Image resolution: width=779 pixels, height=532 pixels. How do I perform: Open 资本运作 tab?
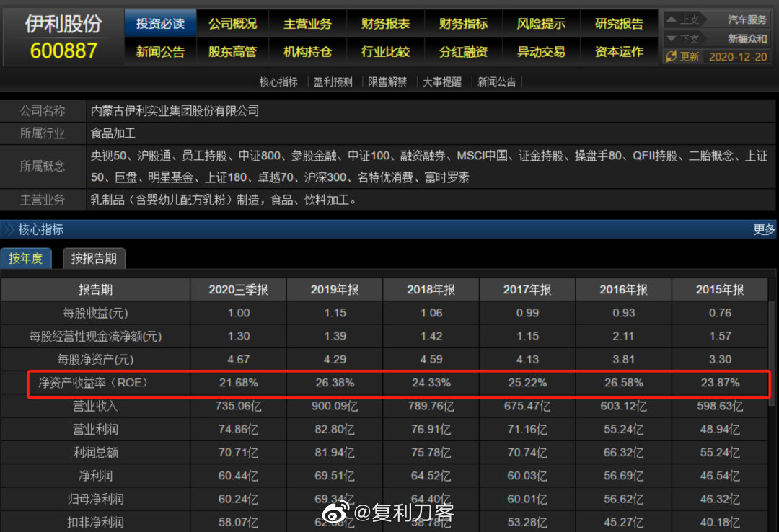(619, 52)
